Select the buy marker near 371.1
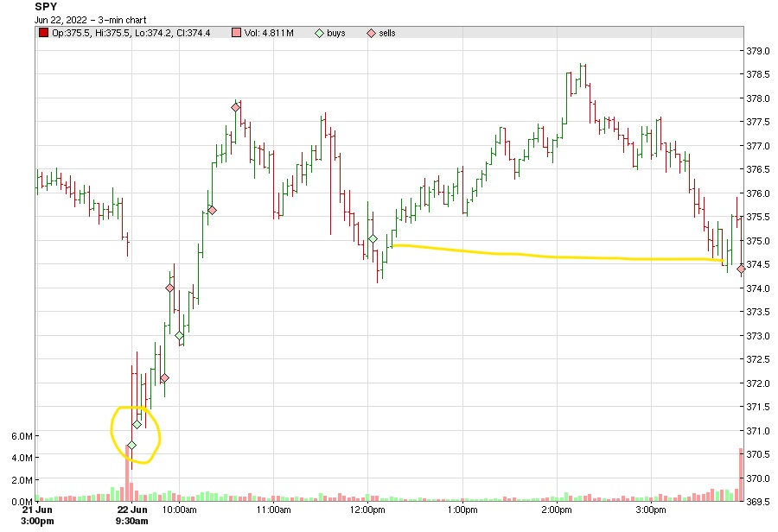This screenshot has width=778, height=532. [137, 424]
